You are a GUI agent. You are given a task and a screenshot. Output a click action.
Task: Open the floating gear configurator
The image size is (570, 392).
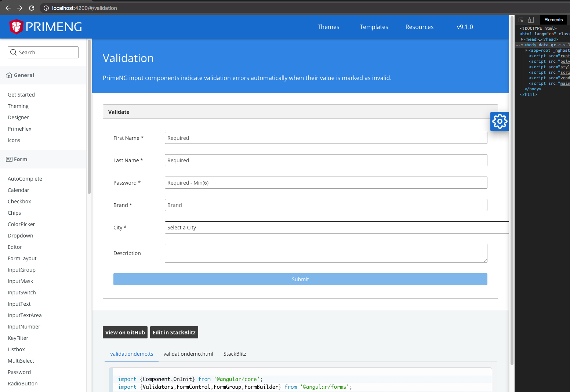point(500,121)
